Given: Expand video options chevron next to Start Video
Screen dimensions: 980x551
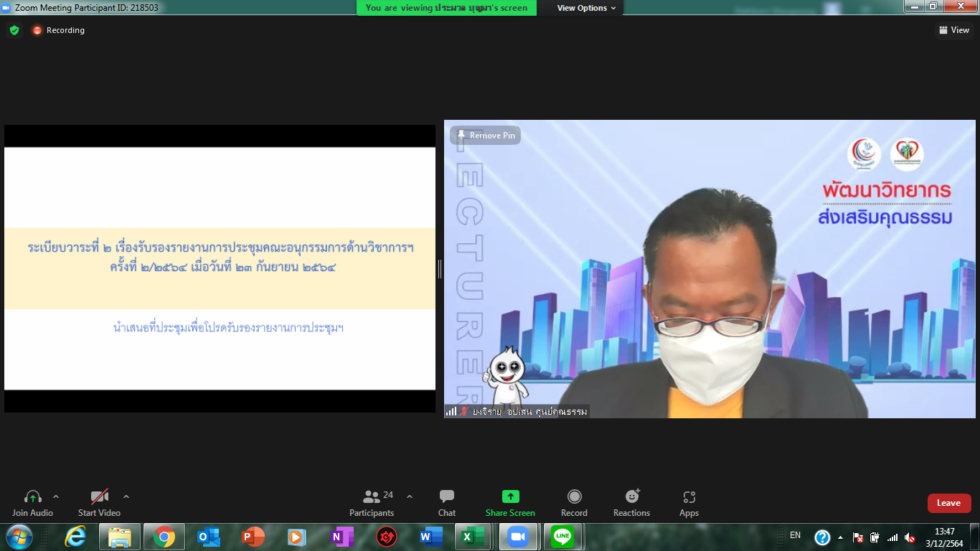Looking at the screenshot, I should (x=126, y=496).
